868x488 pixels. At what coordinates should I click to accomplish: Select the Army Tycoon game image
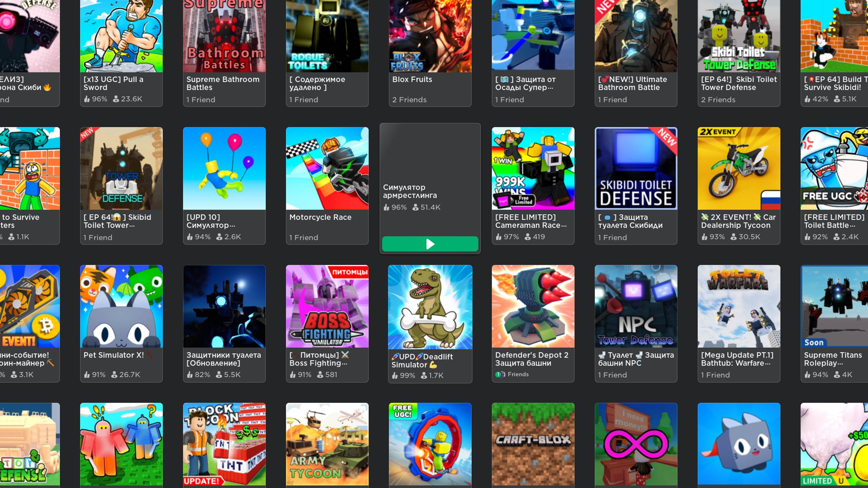[x=327, y=444]
